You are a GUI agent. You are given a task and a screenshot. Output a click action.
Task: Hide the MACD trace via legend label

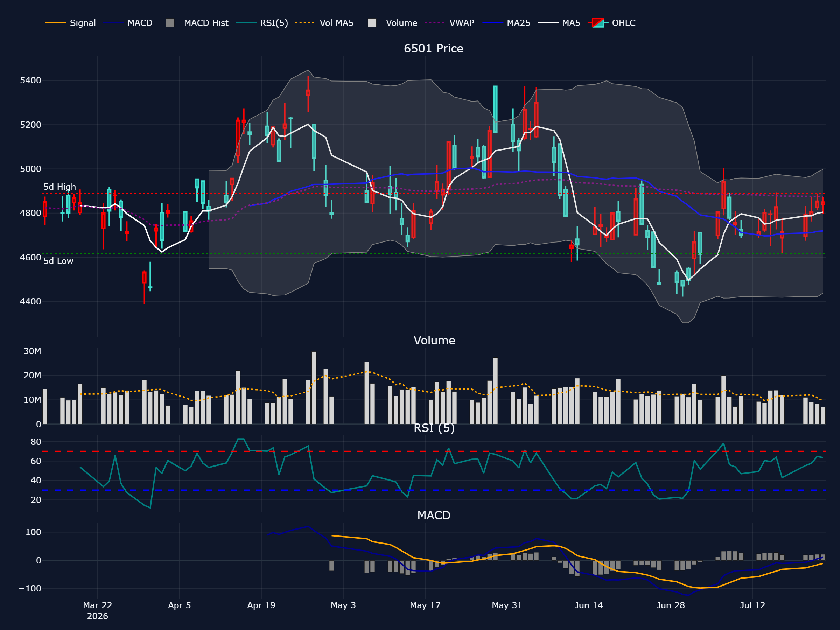140,23
